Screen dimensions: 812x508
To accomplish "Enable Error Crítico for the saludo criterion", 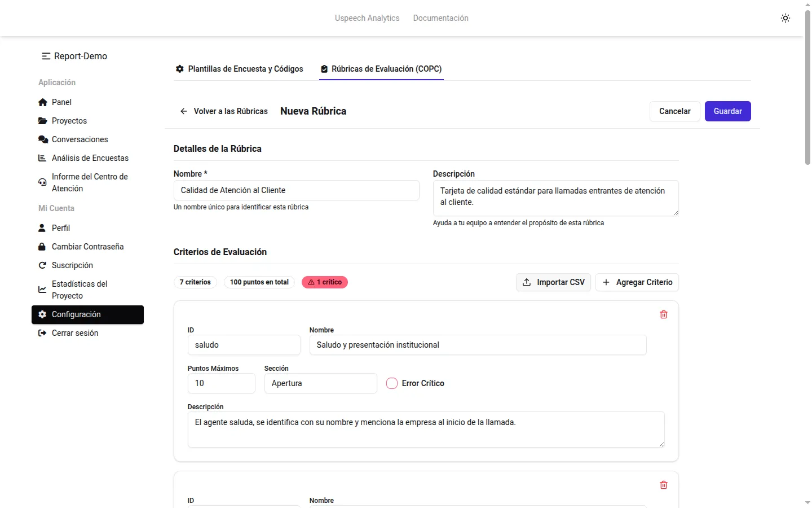I will click(392, 383).
